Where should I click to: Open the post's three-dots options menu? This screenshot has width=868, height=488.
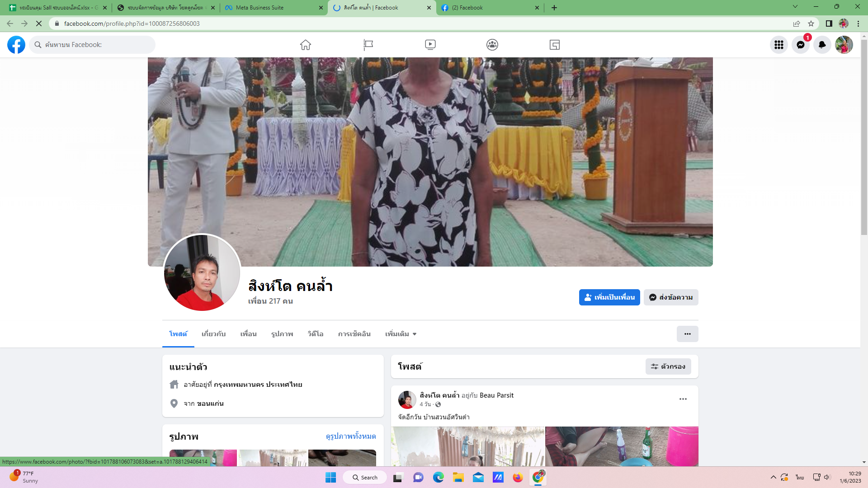(x=683, y=399)
